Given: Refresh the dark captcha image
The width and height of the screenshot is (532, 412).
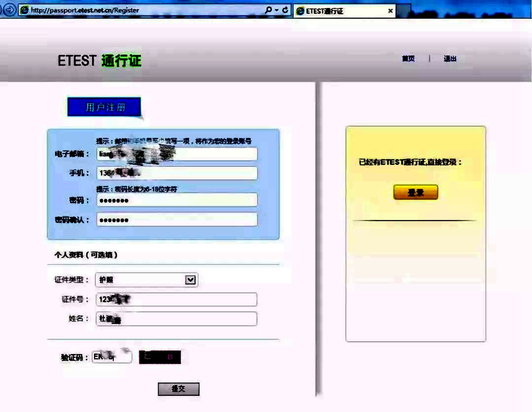Looking at the screenshot, I should coord(160,357).
